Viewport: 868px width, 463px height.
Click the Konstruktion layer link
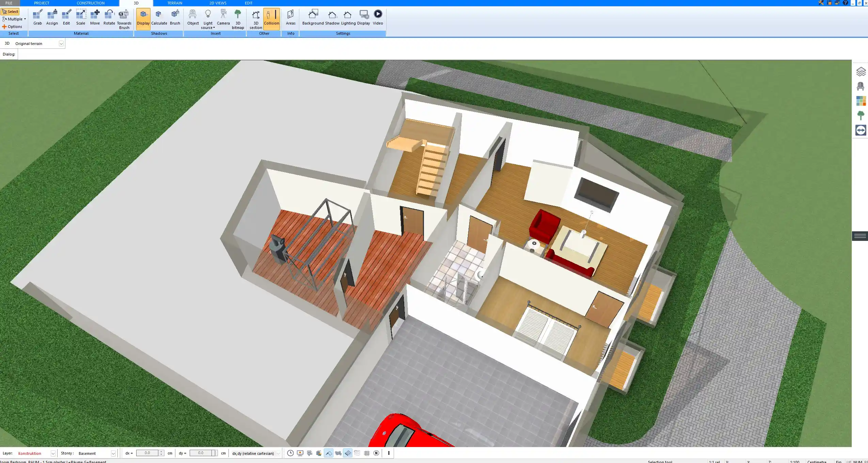(30, 453)
